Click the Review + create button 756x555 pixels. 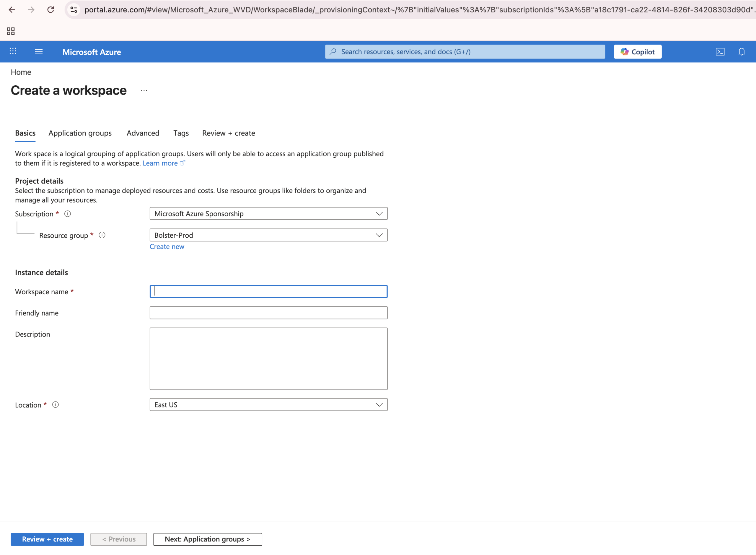pos(47,539)
